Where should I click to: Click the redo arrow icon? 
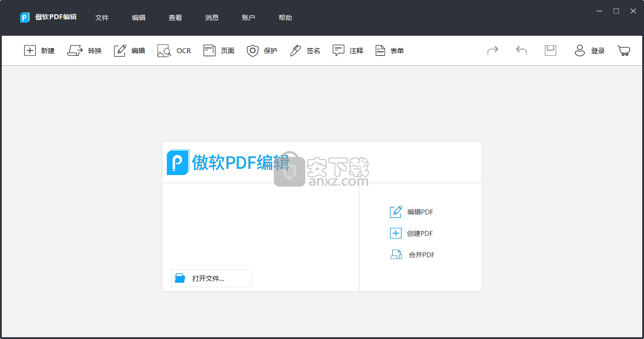492,50
